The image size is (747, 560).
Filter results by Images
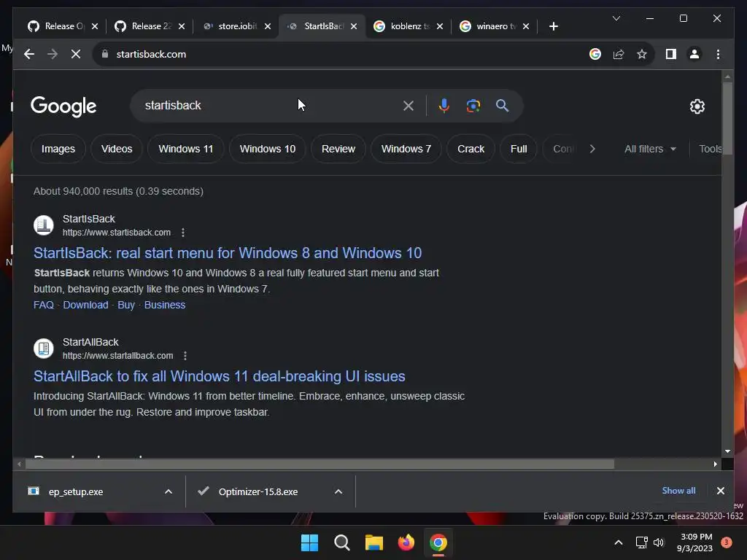[x=58, y=149]
